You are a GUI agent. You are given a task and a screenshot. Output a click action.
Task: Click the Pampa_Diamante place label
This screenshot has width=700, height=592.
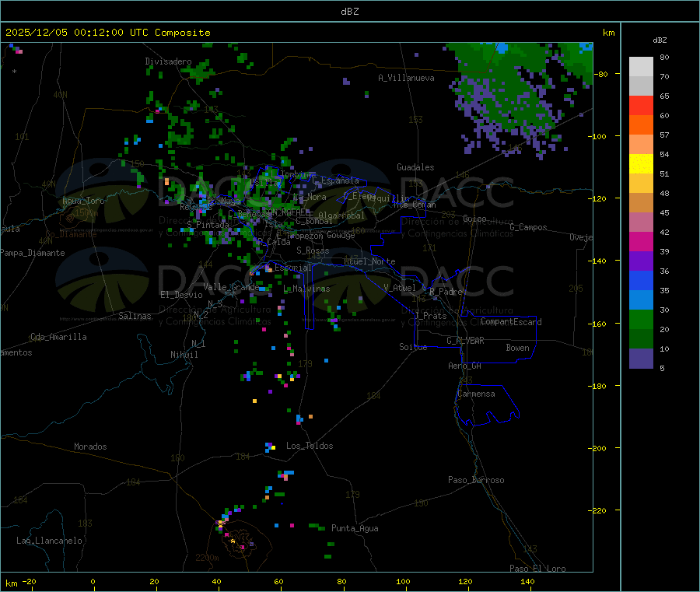click(33, 253)
